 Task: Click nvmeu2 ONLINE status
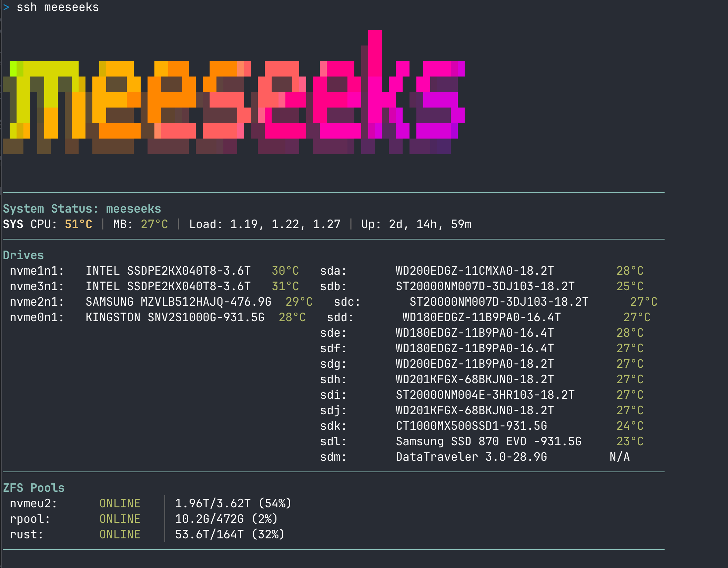click(120, 504)
